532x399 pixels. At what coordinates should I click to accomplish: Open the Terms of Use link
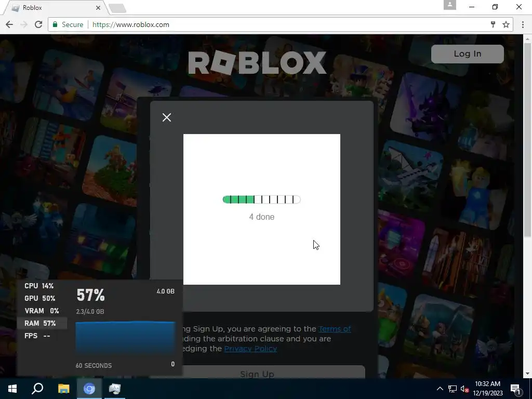335,329
